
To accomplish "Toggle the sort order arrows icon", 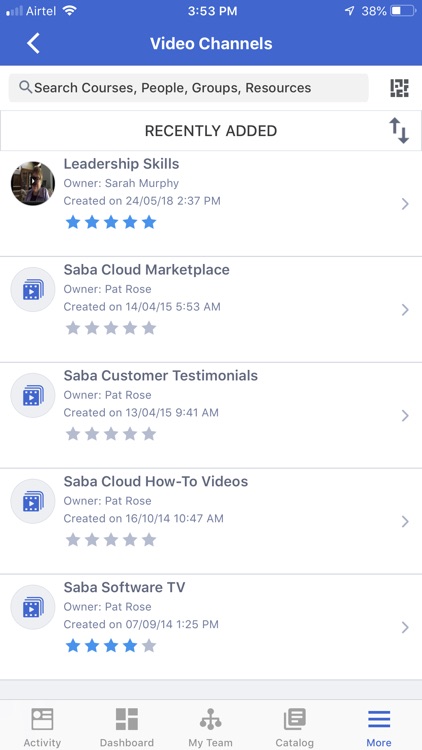I will point(399,131).
